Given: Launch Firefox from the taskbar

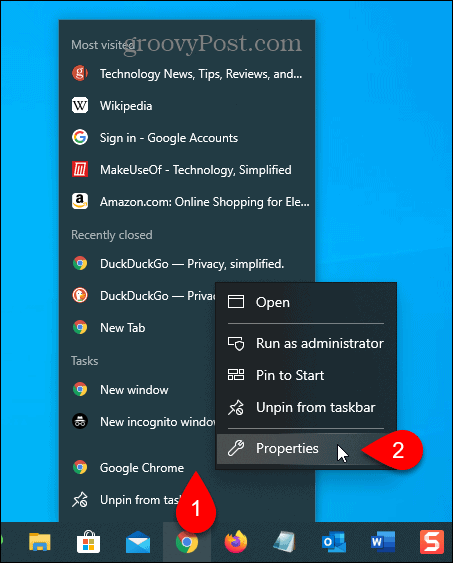Looking at the screenshot, I should pyautogui.click(x=236, y=542).
